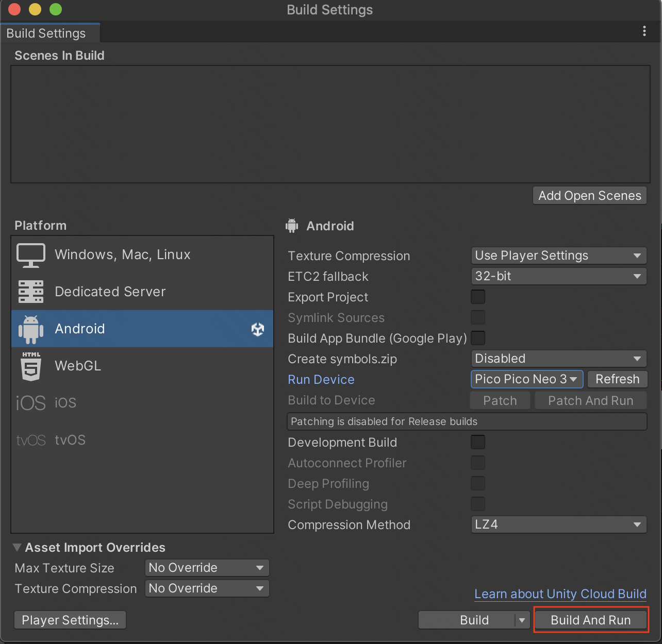
Task: Click inside the Scenes In Build list
Action: pos(330,124)
